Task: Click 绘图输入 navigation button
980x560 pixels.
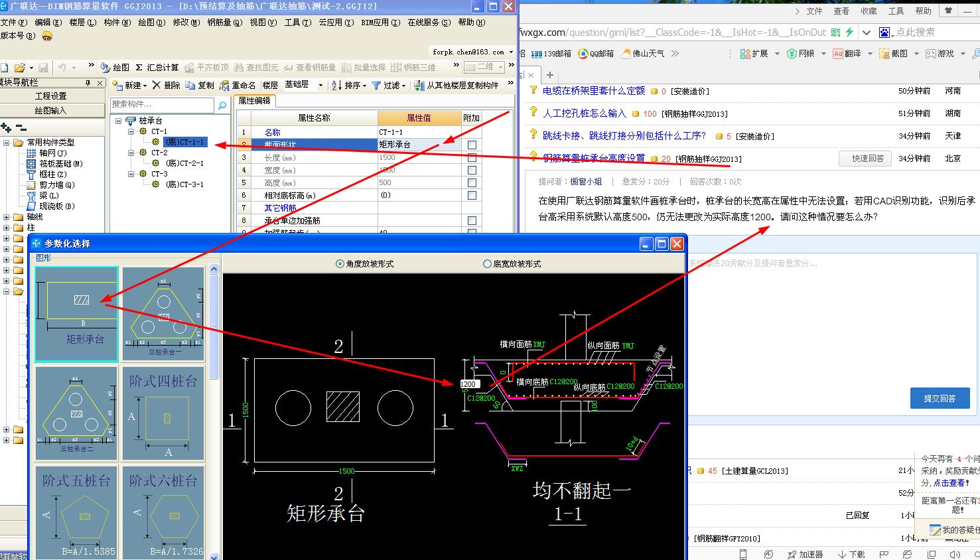Action: 52,111
